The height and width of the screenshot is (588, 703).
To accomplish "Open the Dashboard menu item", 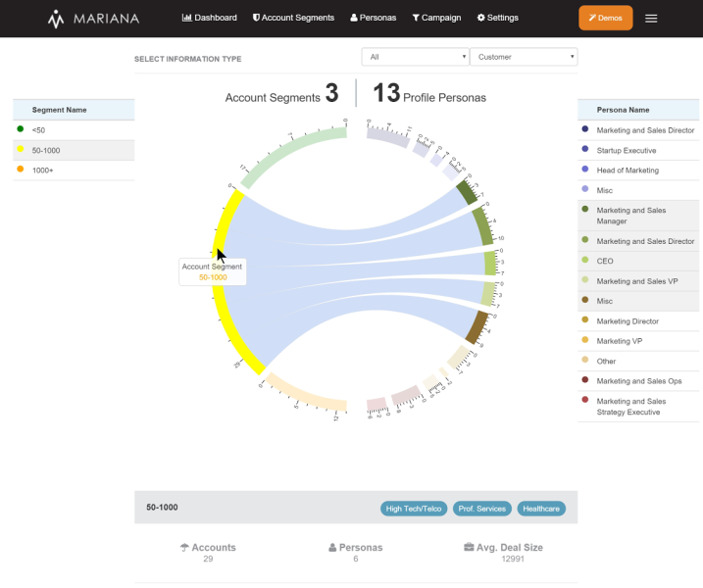I will point(210,18).
